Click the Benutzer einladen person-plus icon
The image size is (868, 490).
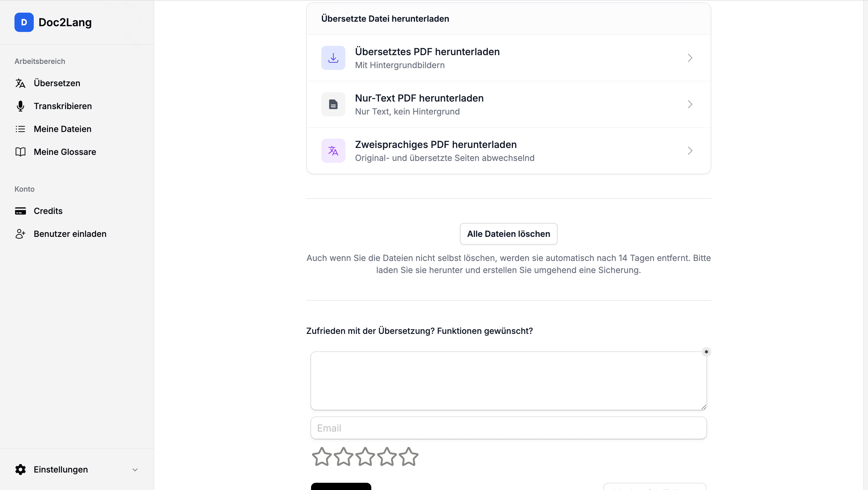(x=20, y=234)
